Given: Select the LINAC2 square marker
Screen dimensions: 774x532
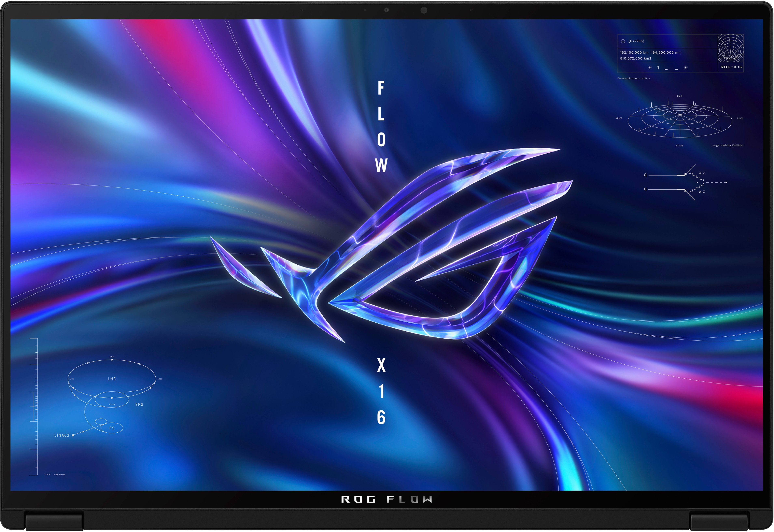Looking at the screenshot, I should coord(73,435).
